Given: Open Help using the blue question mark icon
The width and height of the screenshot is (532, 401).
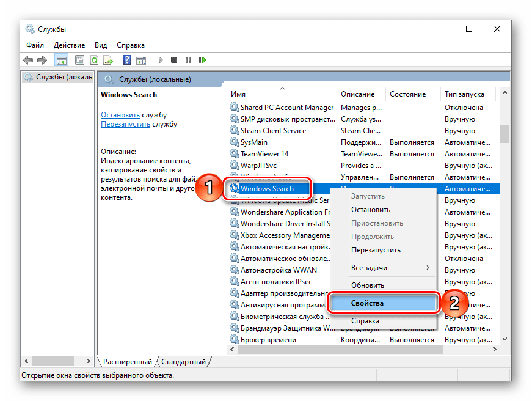Looking at the screenshot, I should (x=126, y=60).
